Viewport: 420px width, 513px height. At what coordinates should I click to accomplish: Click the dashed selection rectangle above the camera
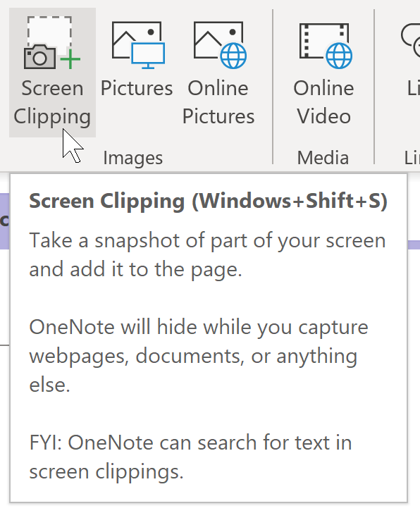click(x=49, y=30)
